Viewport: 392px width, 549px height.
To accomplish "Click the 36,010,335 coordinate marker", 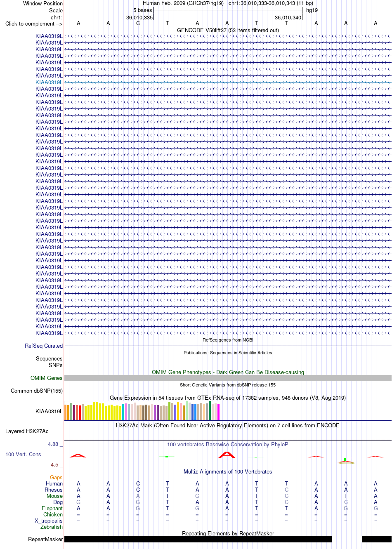I will coord(139,18).
